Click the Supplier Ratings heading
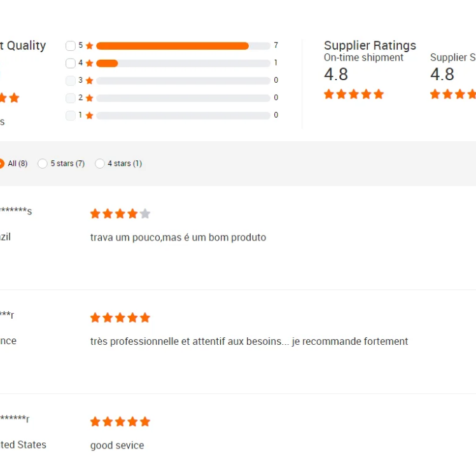 370,45
